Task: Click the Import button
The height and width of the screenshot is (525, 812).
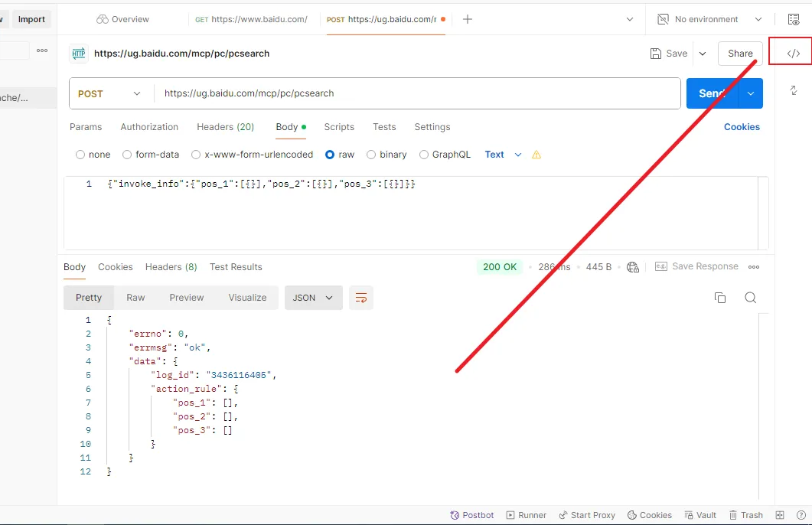Action: pyautogui.click(x=31, y=19)
